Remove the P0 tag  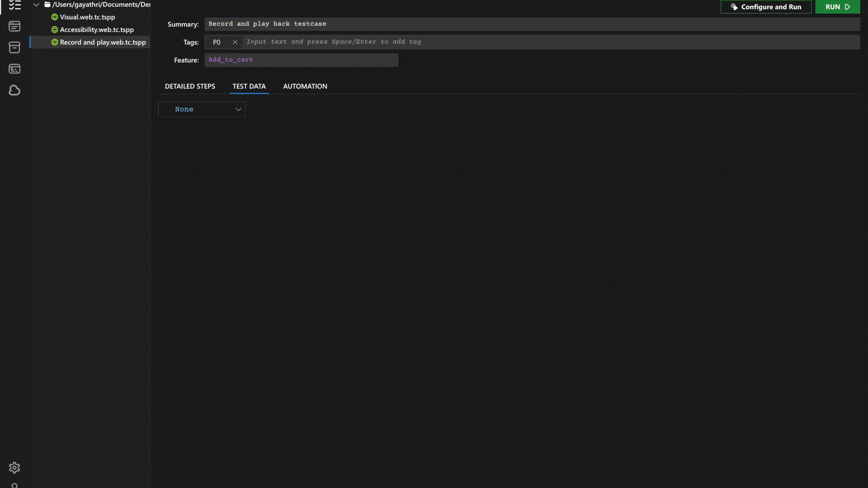tap(235, 42)
